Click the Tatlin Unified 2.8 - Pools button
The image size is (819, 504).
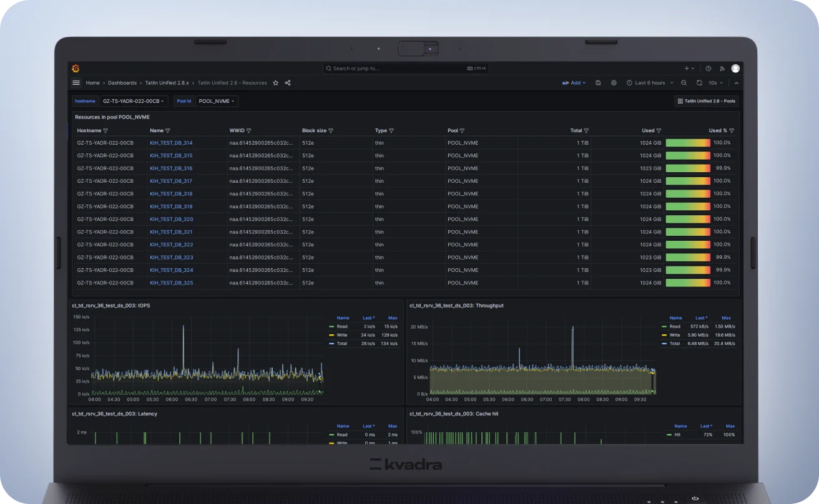[x=706, y=101]
